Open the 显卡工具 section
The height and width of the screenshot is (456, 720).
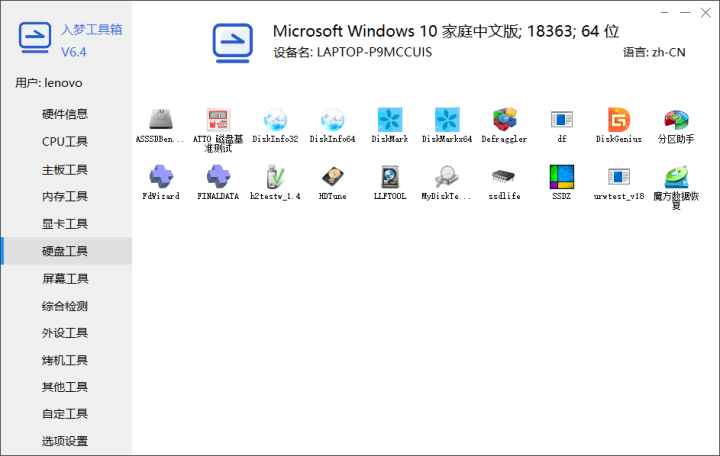65,224
